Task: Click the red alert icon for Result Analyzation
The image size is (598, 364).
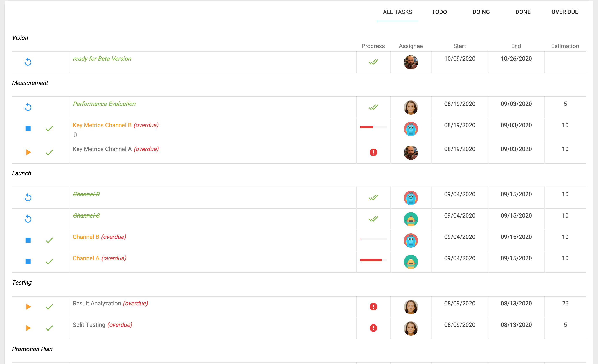Action: [373, 307]
